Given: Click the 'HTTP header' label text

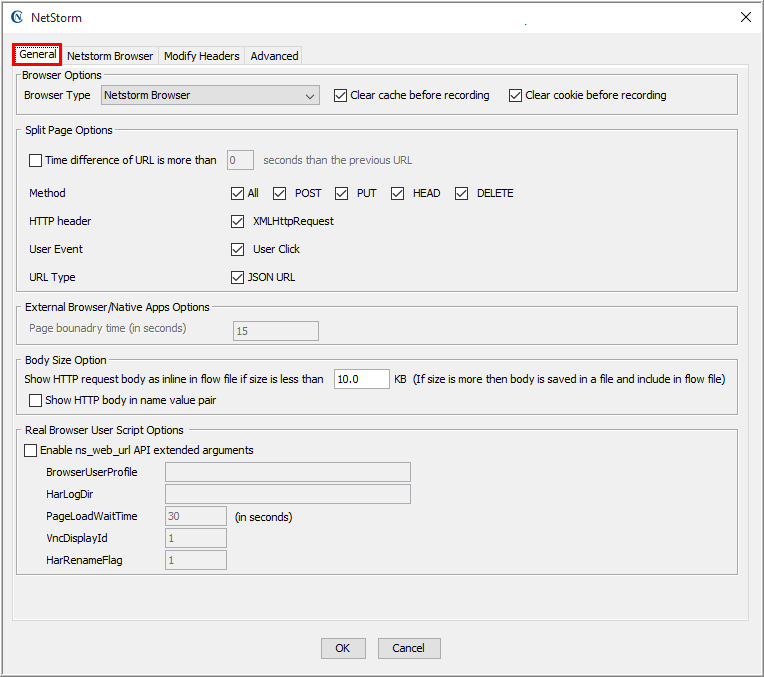Looking at the screenshot, I should (60, 221).
